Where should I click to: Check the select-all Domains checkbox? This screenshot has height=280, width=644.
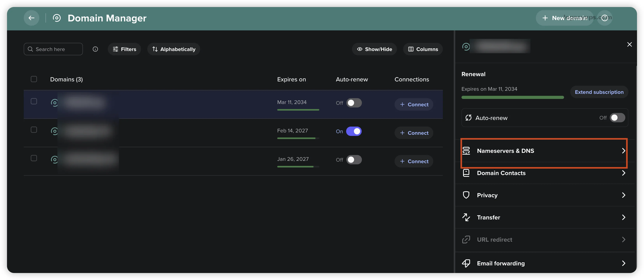(34, 79)
